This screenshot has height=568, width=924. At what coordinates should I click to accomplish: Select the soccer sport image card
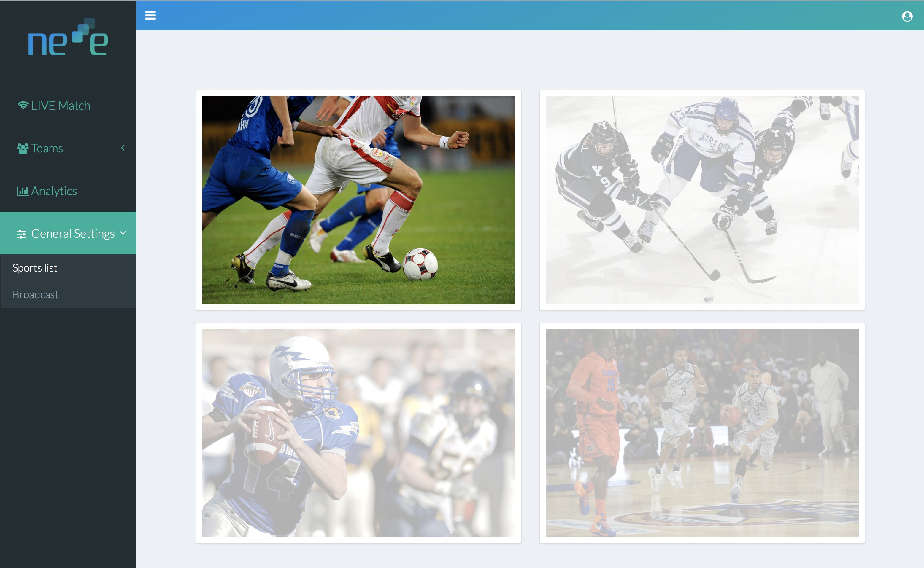359,200
